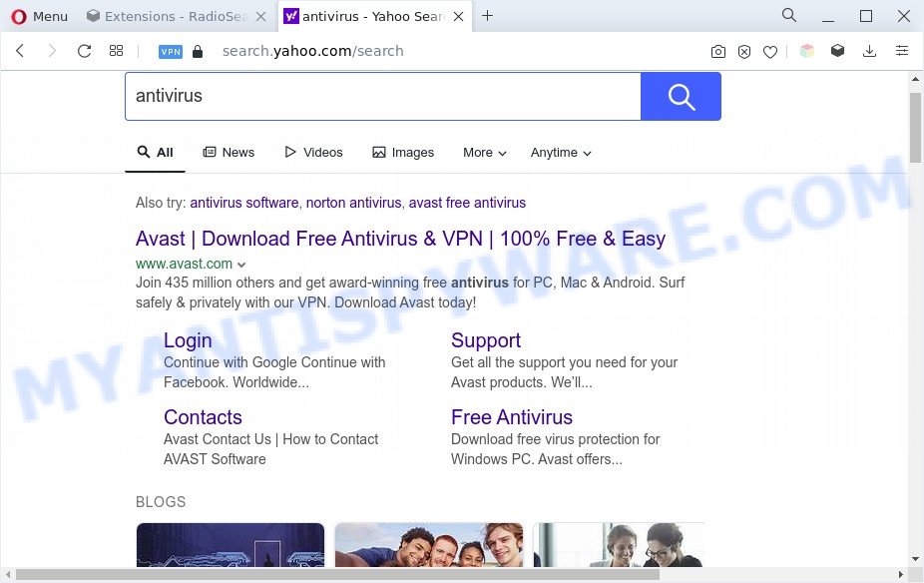Select the All results tab
The width and height of the screenshot is (924, 583).
click(155, 153)
